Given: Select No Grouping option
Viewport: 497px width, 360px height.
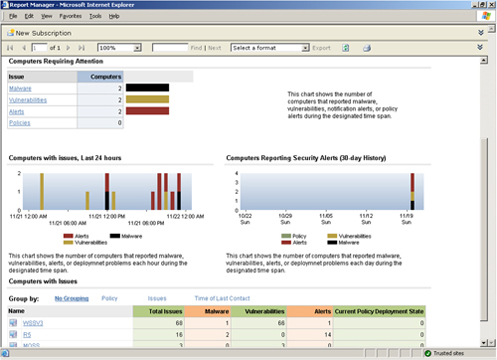Looking at the screenshot, I should coord(72,298).
